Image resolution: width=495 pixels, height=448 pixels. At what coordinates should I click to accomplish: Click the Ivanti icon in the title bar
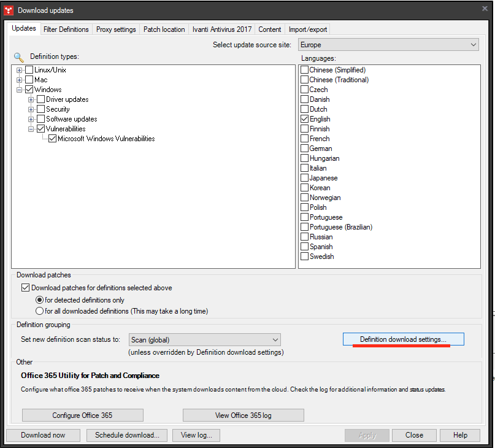coord(8,10)
